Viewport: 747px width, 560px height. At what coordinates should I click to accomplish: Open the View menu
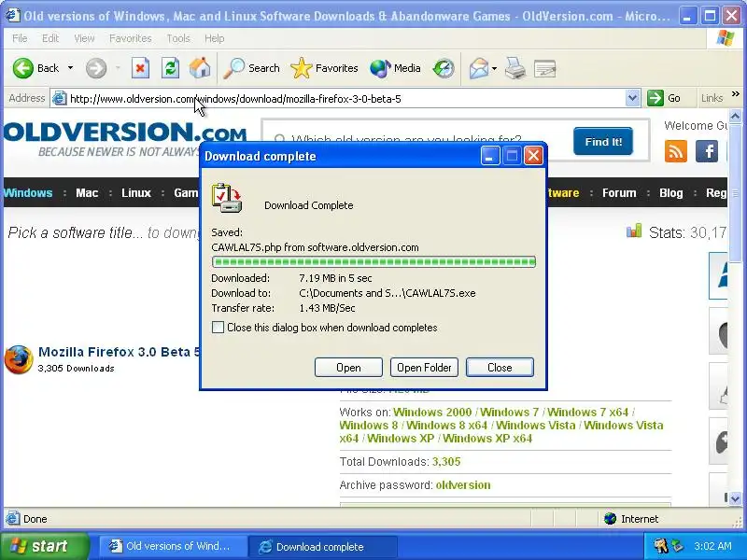click(84, 38)
